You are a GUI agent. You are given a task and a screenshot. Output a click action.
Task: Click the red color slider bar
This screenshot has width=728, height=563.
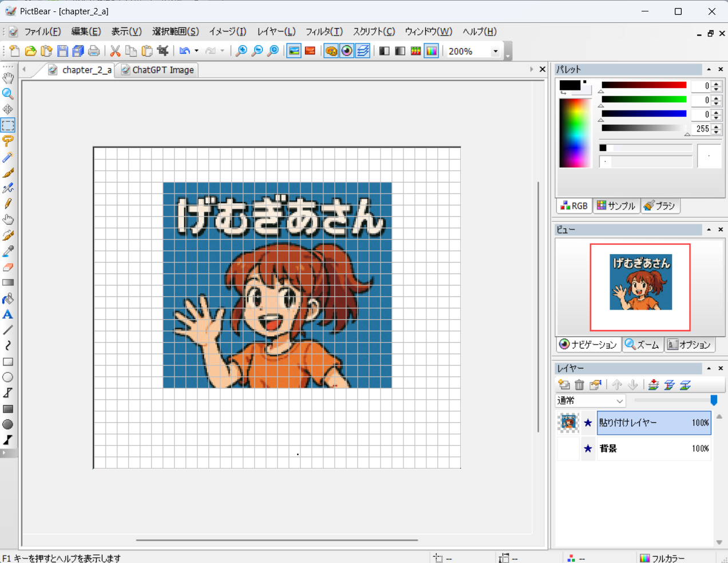pyautogui.click(x=644, y=85)
